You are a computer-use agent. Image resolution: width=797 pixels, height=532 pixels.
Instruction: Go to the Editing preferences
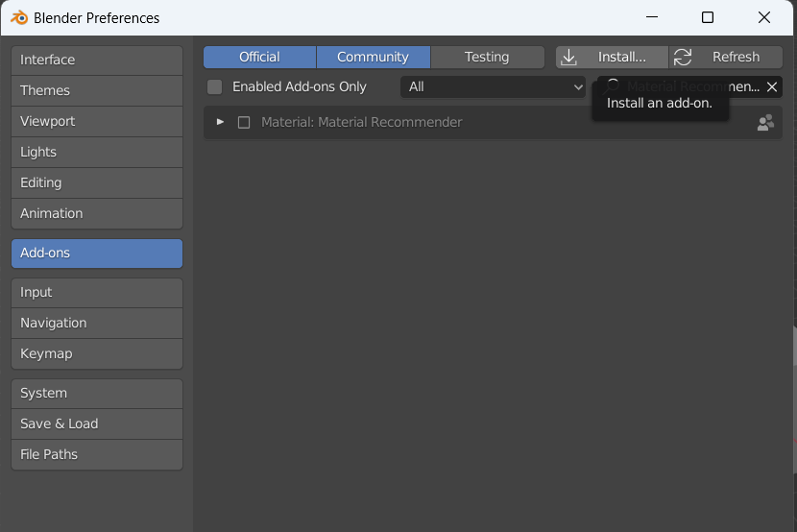[97, 182]
